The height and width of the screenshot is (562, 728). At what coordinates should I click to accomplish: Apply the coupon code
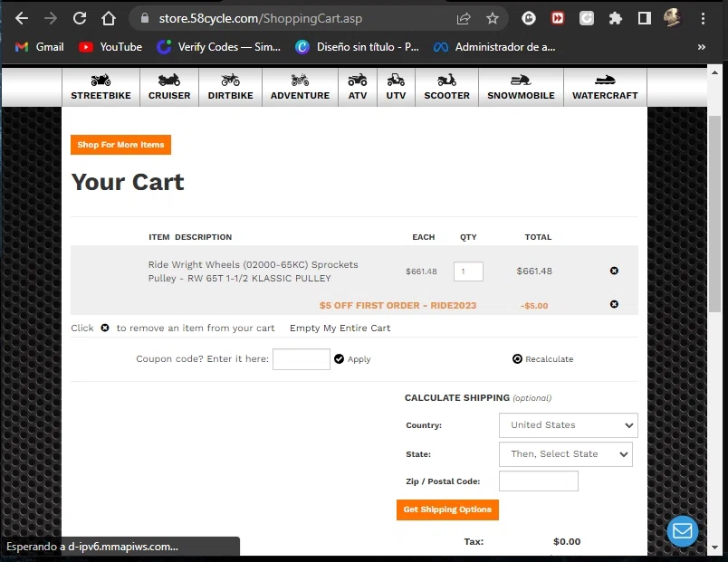point(352,359)
